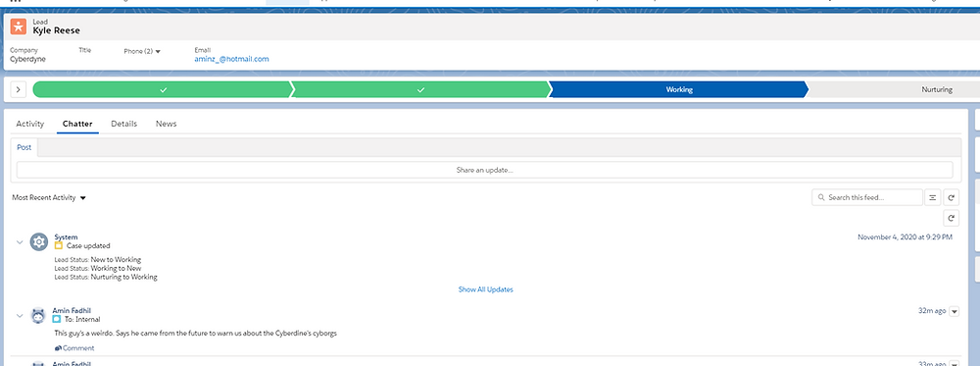Select the first completed path stage
Screen dimensions: 980x366
tap(163, 89)
